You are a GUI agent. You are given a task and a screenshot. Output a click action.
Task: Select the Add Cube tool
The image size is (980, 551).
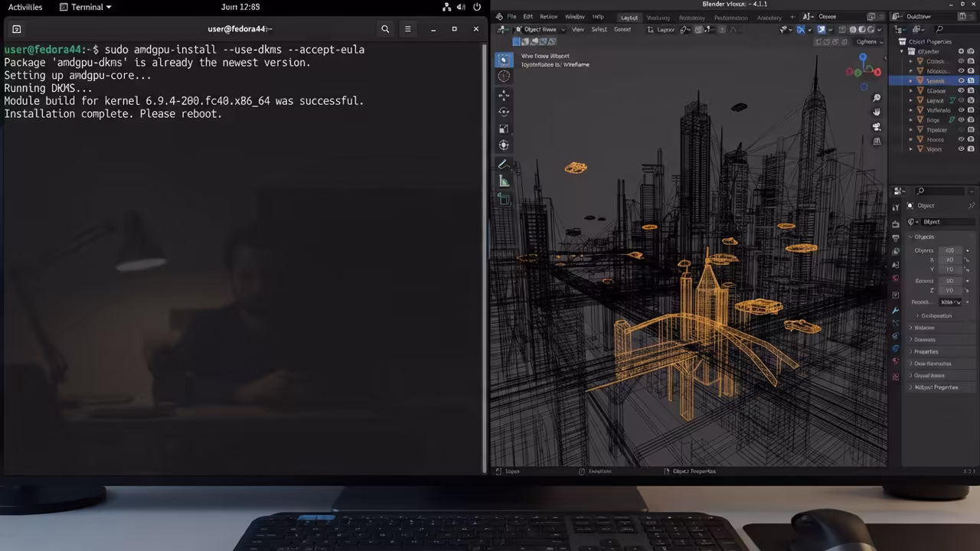504,199
